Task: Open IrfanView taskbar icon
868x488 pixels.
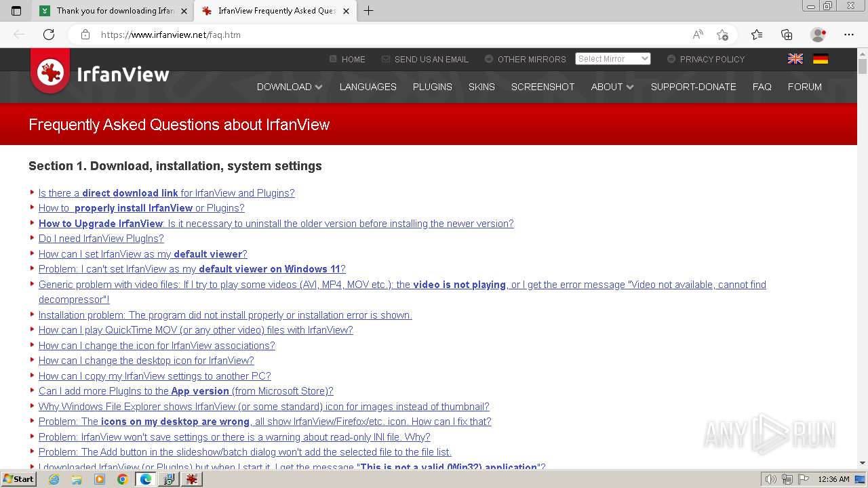Action: click(192, 479)
